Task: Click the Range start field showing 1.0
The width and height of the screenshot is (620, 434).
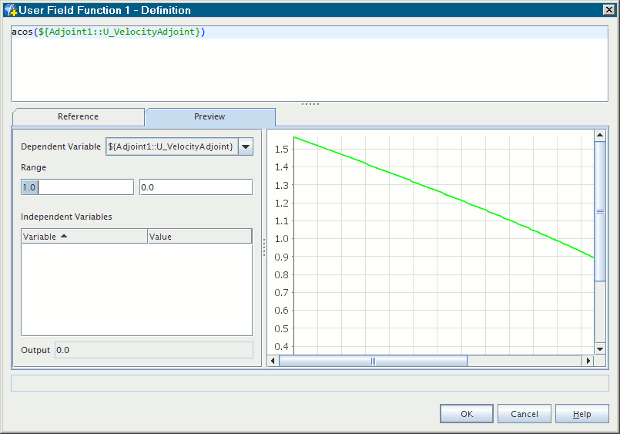Action: (x=77, y=187)
